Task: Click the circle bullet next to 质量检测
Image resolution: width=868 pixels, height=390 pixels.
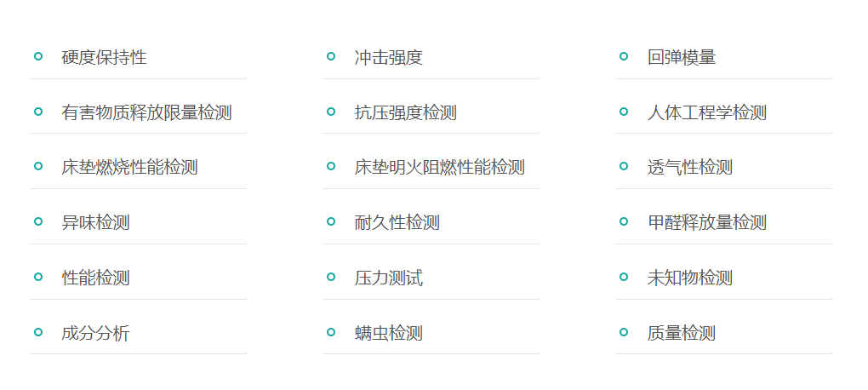Action: tap(623, 332)
